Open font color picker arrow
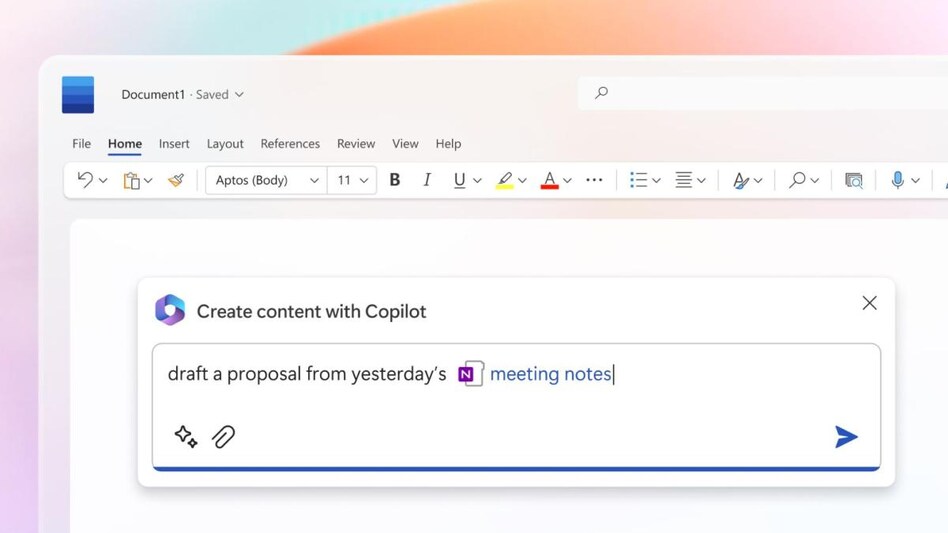948x533 pixels. tap(567, 180)
